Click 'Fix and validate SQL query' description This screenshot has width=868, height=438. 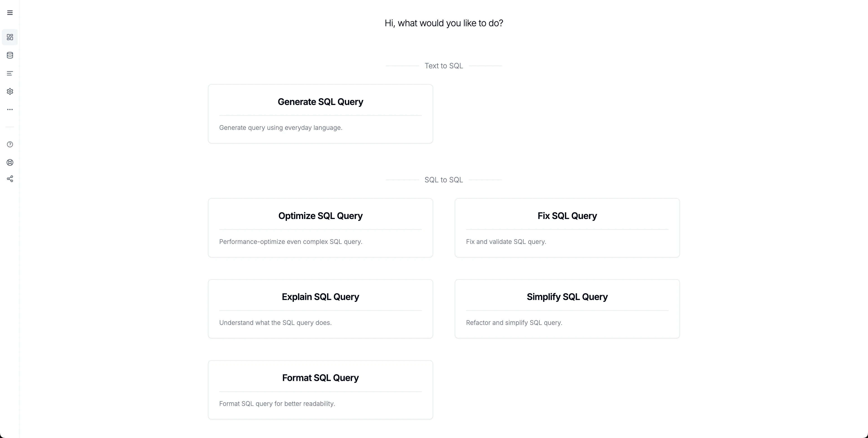click(506, 242)
